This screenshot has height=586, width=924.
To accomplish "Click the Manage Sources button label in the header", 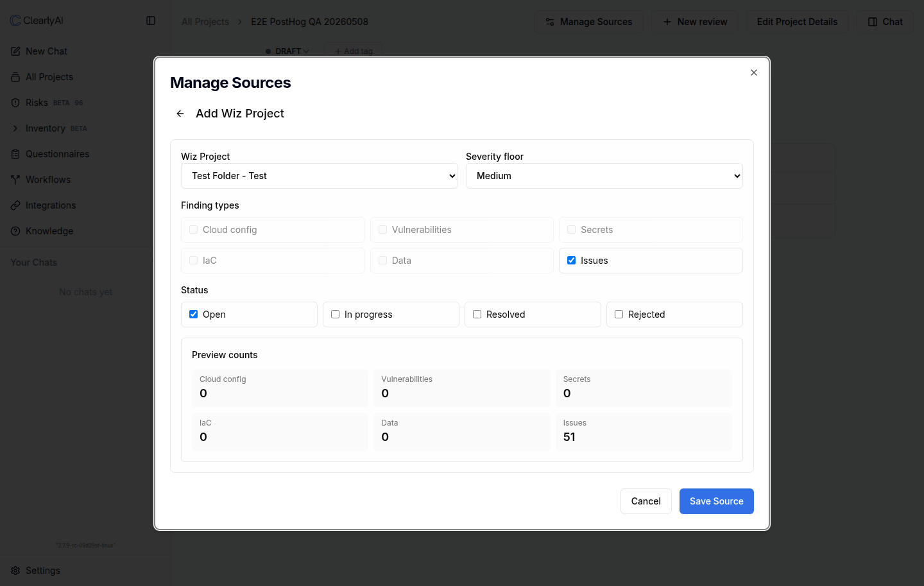I will click(x=596, y=22).
